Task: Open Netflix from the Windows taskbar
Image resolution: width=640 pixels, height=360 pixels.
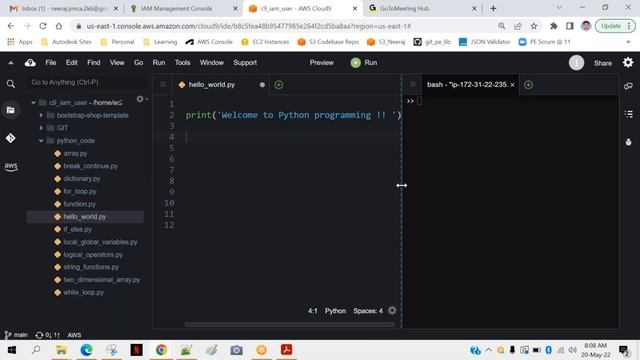Action: (x=136, y=350)
